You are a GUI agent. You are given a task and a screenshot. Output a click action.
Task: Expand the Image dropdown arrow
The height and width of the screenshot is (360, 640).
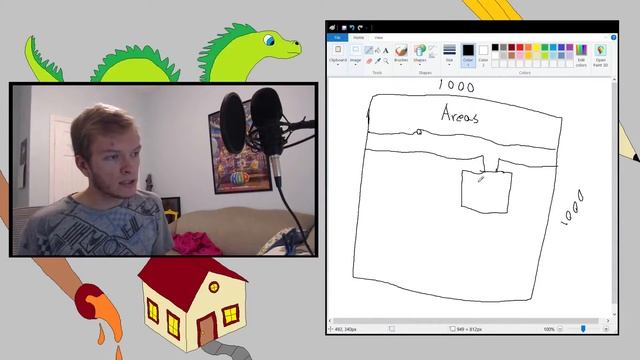[356, 64]
